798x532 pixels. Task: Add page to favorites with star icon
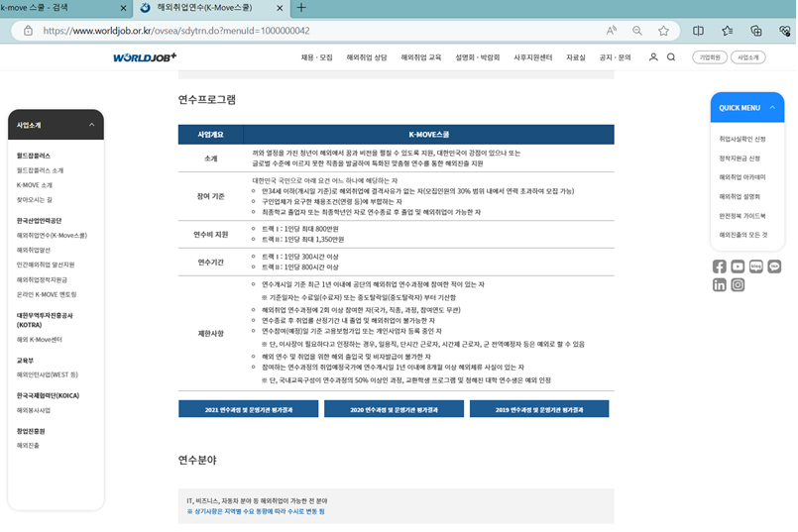663,31
